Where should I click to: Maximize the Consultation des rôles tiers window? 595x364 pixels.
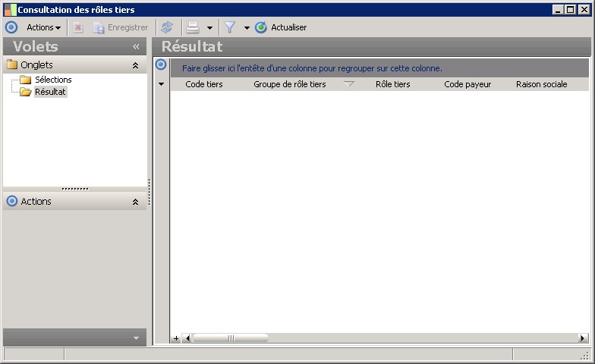pos(571,10)
